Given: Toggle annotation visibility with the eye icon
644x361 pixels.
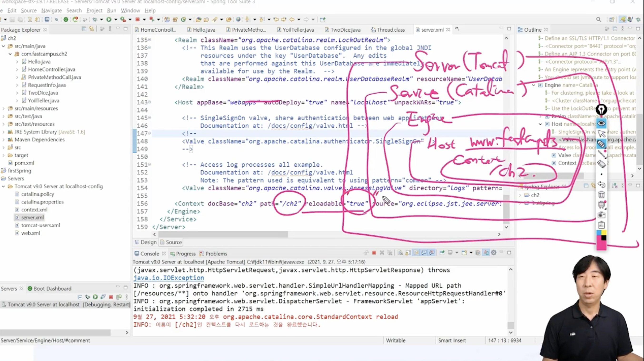Looking at the screenshot, I should (601, 123).
